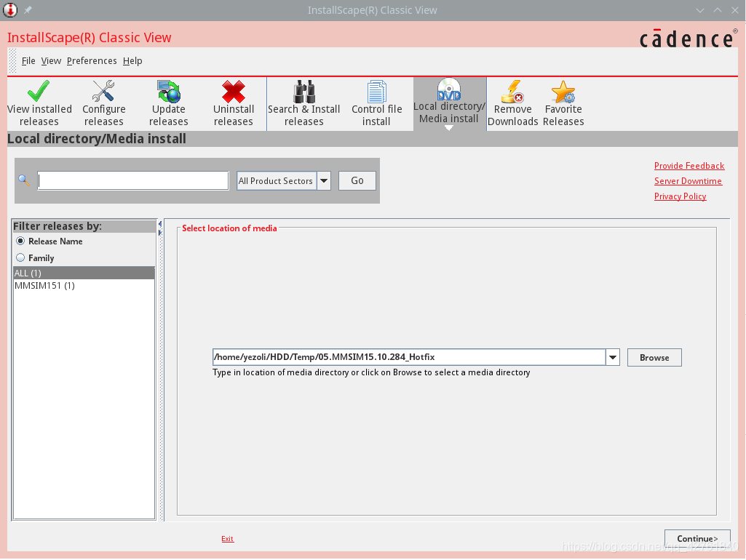Collapse the filter panel with left arrow
Viewport: 746px width, 560px height.
coord(160,224)
